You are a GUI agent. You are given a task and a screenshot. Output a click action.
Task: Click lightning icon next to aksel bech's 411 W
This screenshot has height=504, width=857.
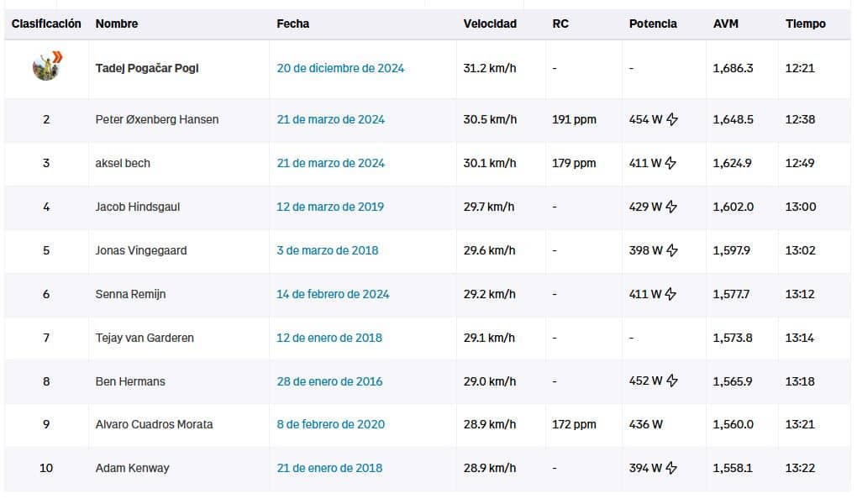click(x=670, y=164)
